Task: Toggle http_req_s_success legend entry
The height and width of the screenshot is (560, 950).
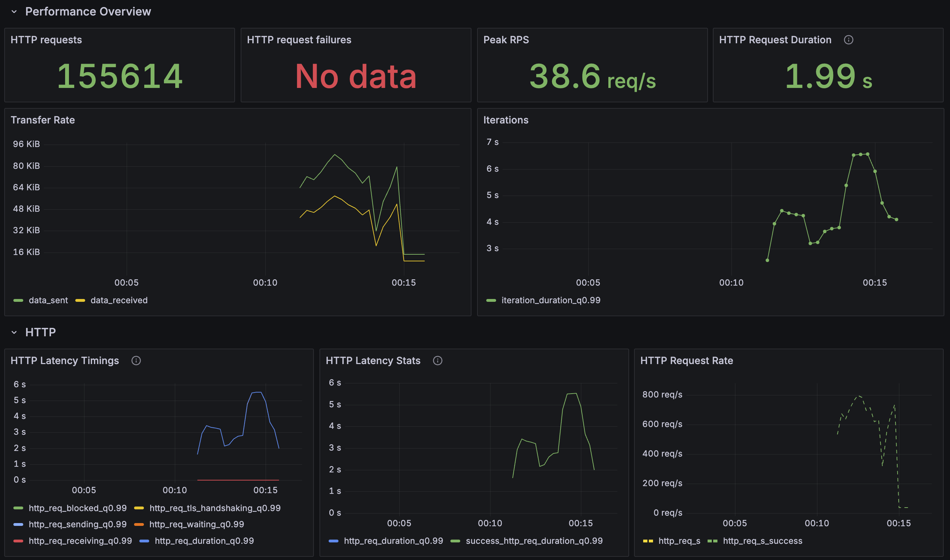Action: coord(762,541)
